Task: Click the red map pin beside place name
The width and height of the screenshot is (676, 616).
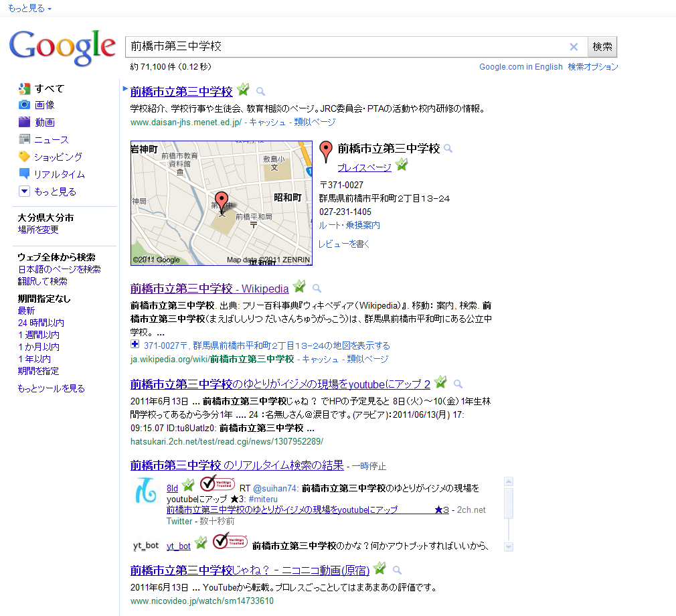Action: pyautogui.click(x=326, y=152)
